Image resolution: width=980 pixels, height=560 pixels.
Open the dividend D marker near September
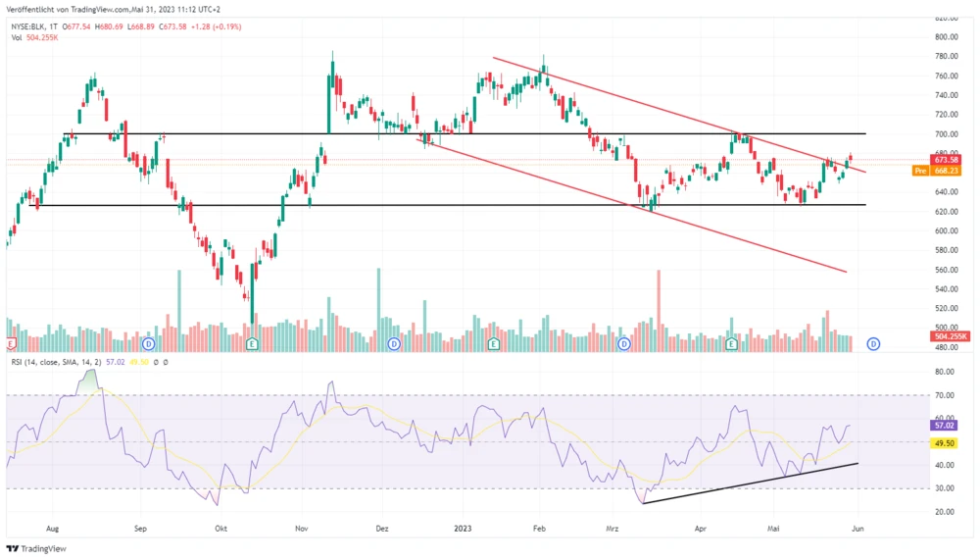tap(148, 344)
